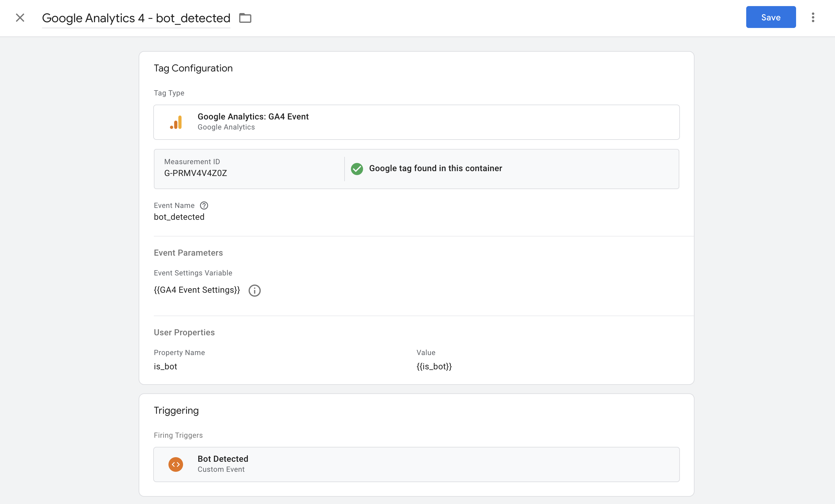The height and width of the screenshot is (504, 835).
Task: Click the Measurement ID field showing G-PRMV4V4Z0Z
Action: tap(196, 173)
